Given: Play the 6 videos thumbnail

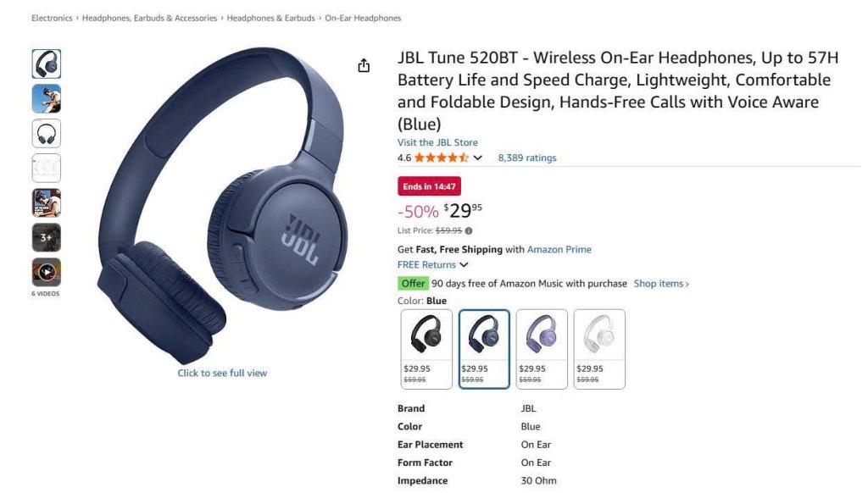Looking at the screenshot, I should [x=47, y=272].
